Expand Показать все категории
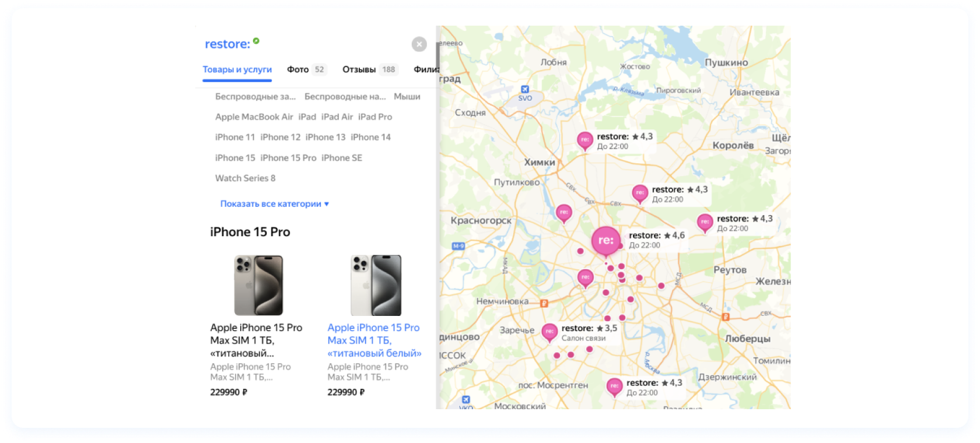This screenshot has width=980, height=443. [x=275, y=203]
